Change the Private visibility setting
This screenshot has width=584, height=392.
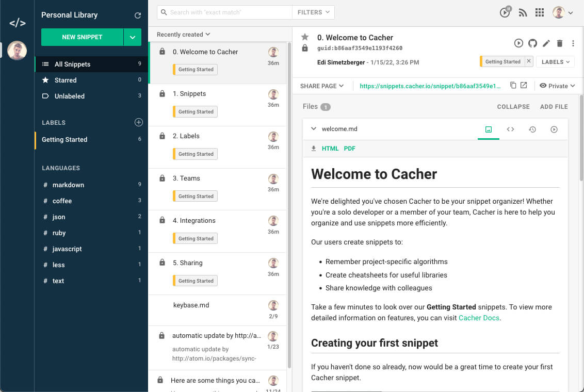(557, 86)
